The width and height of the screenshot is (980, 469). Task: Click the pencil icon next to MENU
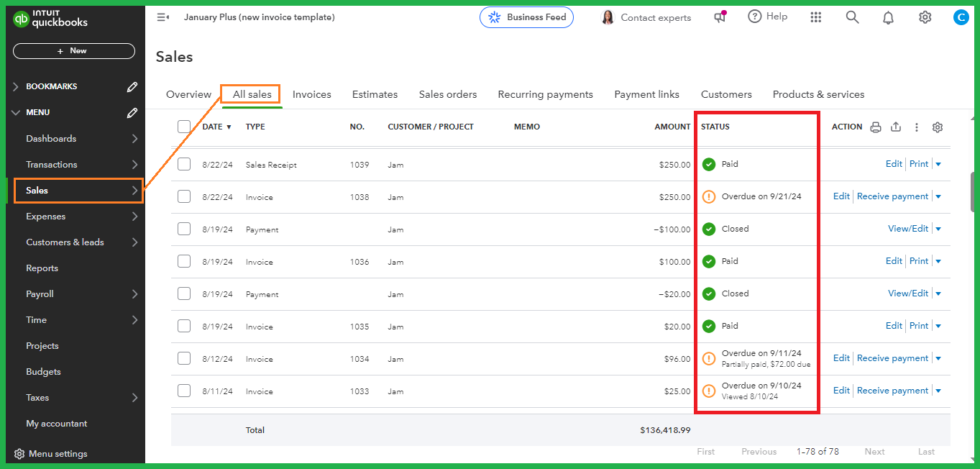coord(132,112)
